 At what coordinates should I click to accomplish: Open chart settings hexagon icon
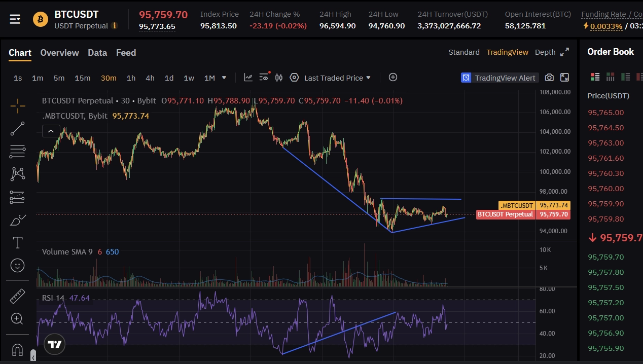[294, 78]
